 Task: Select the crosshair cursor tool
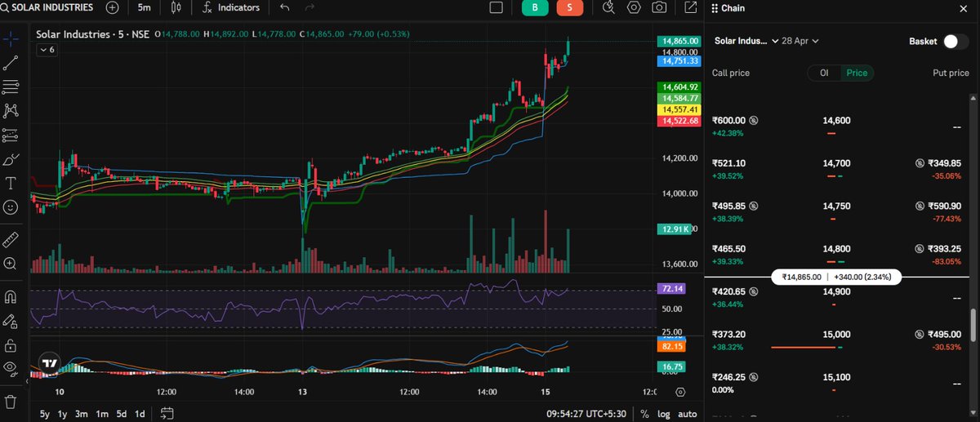pos(11,38)
